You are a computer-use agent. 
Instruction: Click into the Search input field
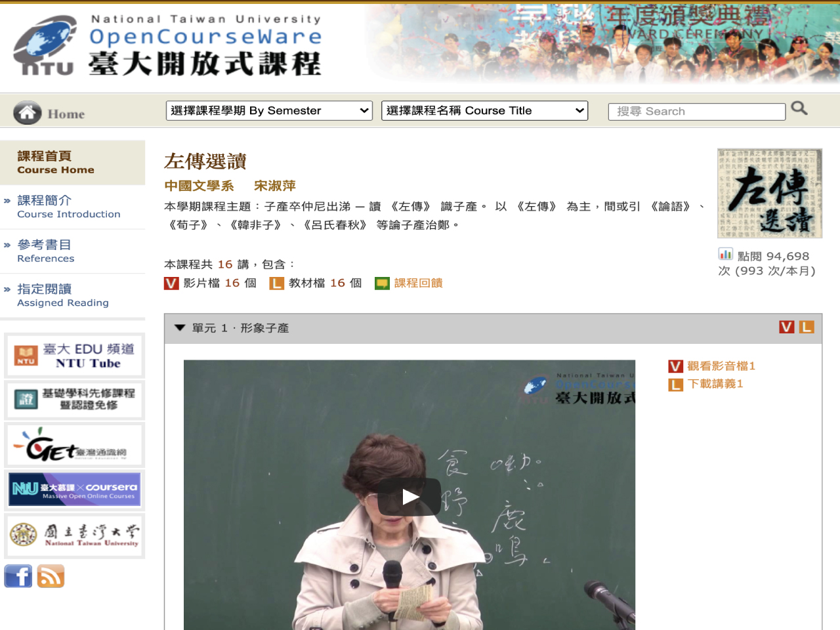pyautogui.click(x=696, y=112)
